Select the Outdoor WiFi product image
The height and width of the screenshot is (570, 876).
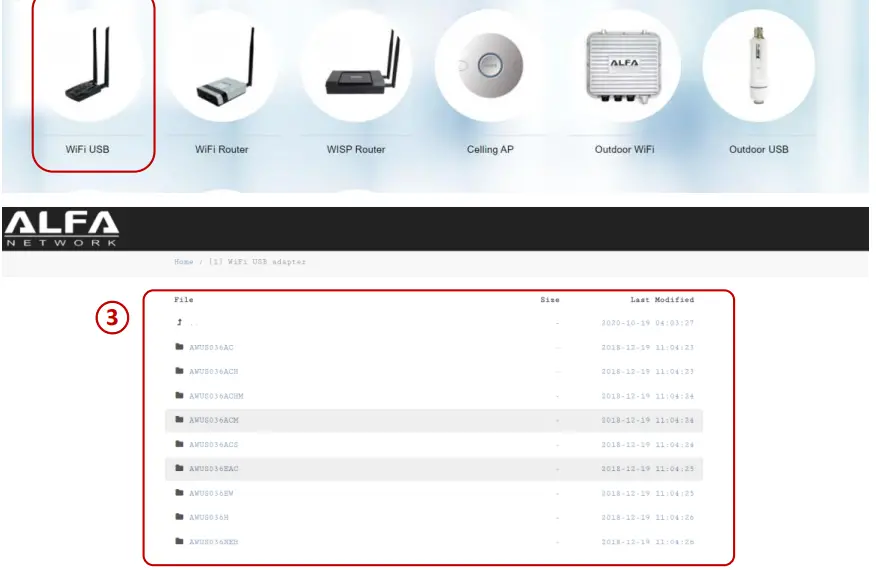(624, 66)
